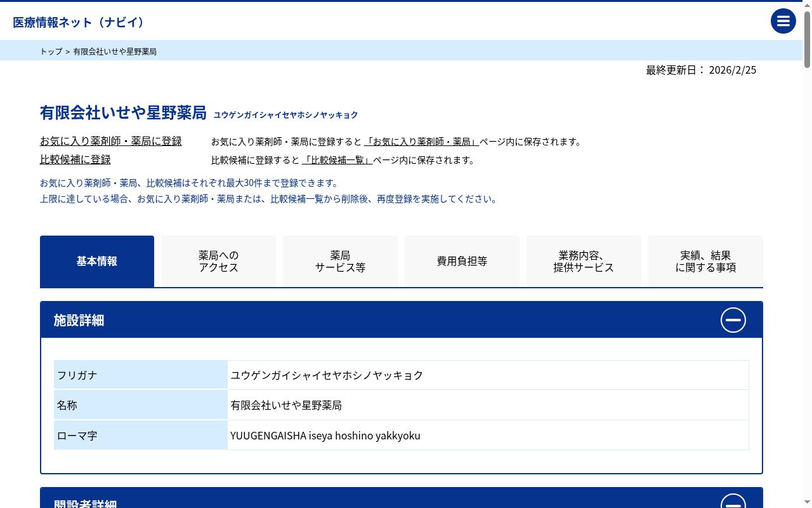
Task: Click the YUUGENGAISHA iseya hoshino yakkyoku value
Action: click(x=325, y=436)
